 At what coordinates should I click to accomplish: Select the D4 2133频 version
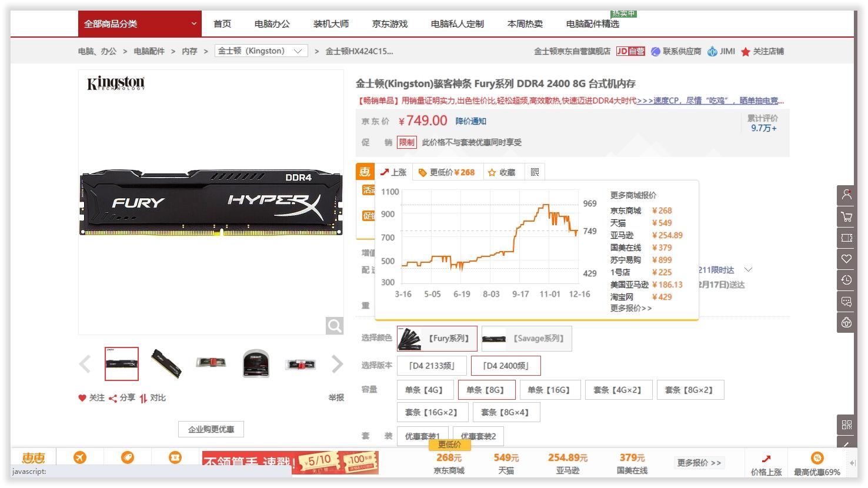click(432, 366)
